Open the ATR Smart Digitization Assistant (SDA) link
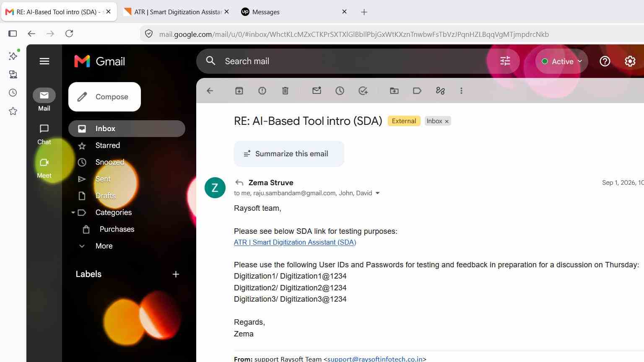Screen dimensions: 644x362 (x=295, y=242)
